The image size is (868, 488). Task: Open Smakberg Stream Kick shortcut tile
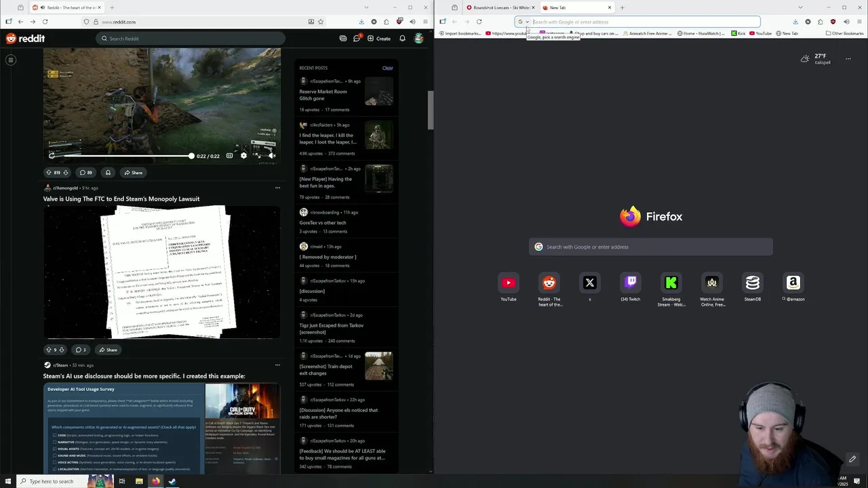[x=671, y=289]
